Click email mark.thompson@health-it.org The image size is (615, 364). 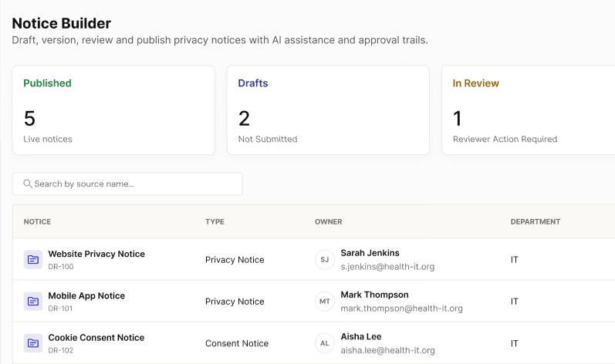coord(401,308)
